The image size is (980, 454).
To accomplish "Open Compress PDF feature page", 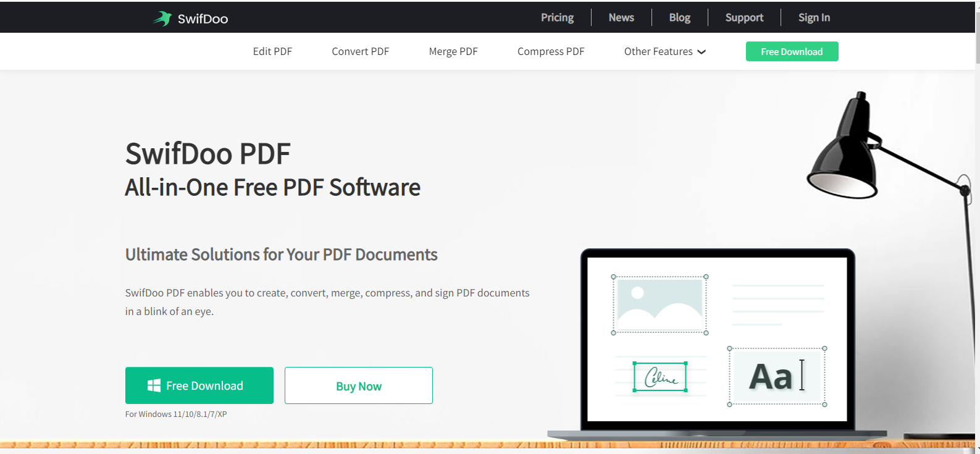I will (x=551, y=51).
